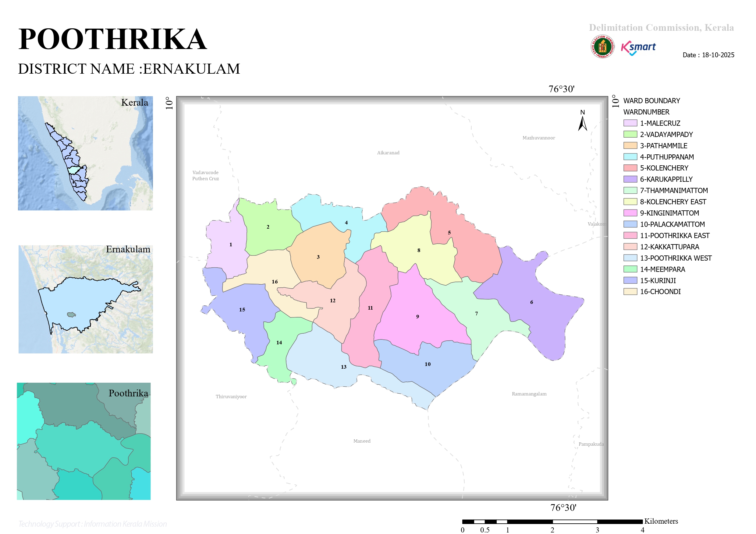Screen dimensions: 756x534
Task: Click ward number 3 on the map
Action: point(318,257)
